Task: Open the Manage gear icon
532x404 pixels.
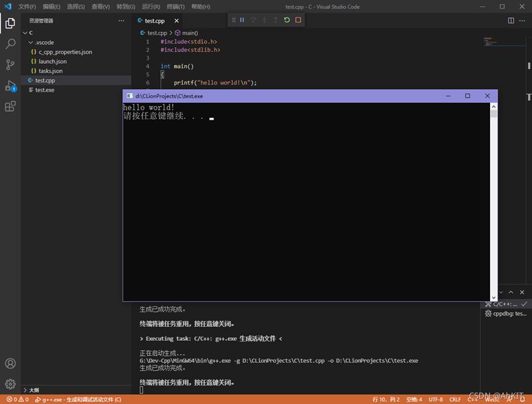Action: pyautogui.click(x=10, y=383)
